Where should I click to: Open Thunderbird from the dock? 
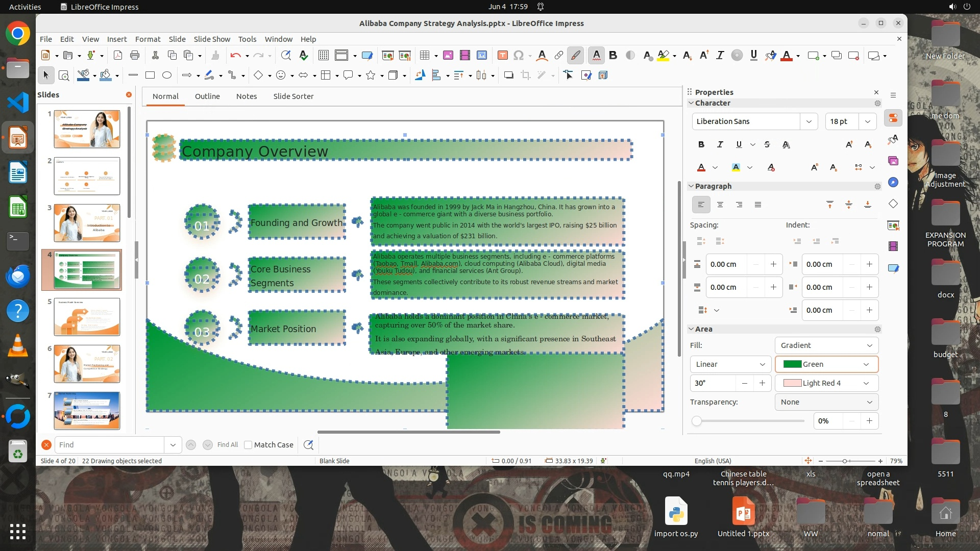[18, 276]
